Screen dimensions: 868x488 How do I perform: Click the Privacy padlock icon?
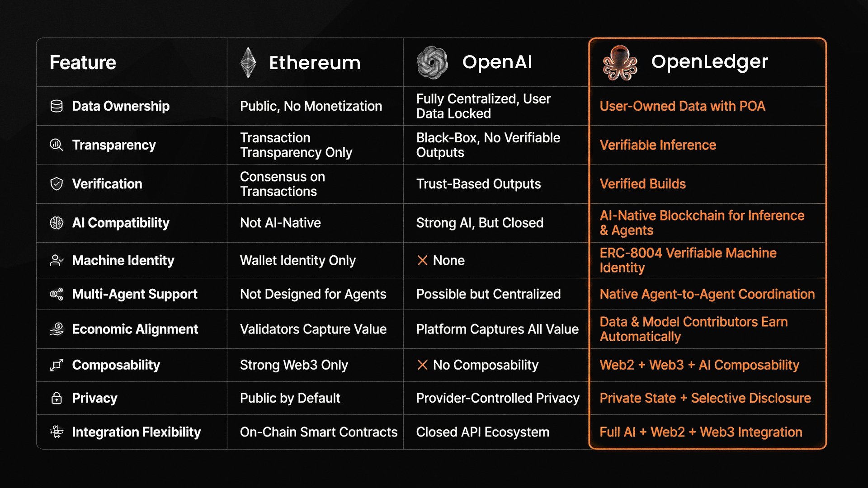point(57,398)
